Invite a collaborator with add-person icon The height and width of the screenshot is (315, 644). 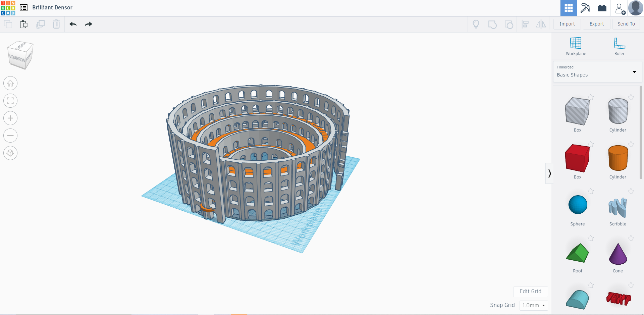pyautogui.click(x=620, y=8)
